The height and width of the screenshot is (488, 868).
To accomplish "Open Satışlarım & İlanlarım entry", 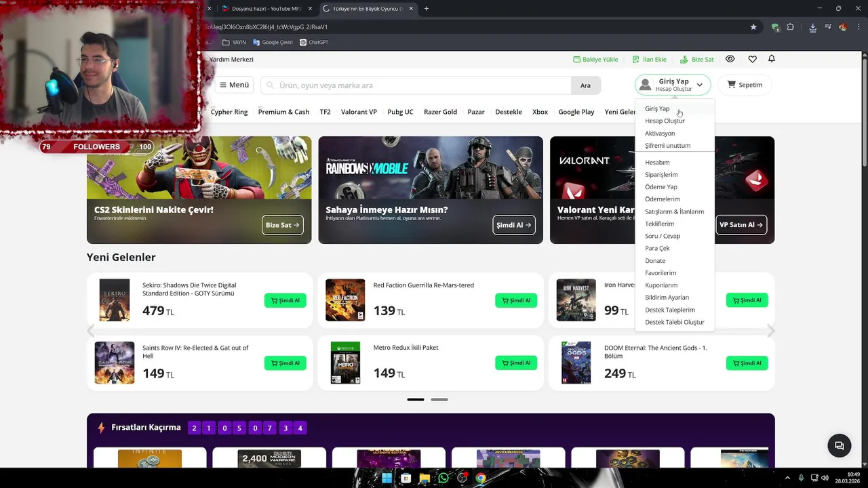I will pos(674,211).
